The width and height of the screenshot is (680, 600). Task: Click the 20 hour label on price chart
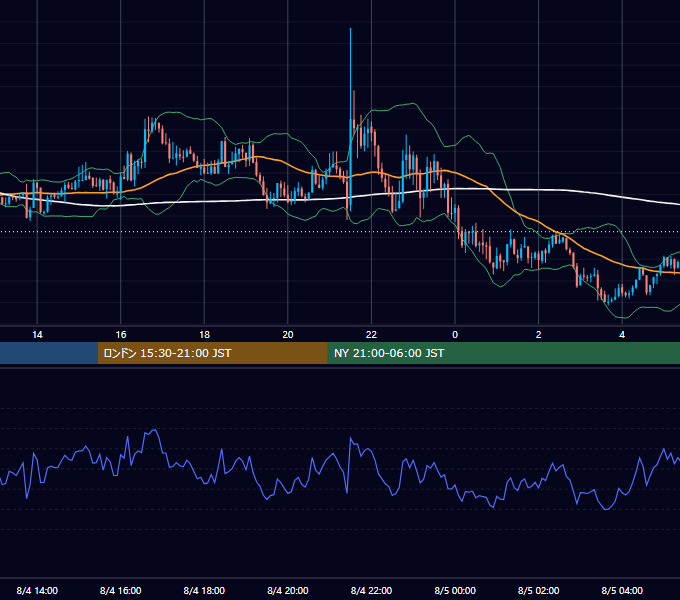pos(288,335)
